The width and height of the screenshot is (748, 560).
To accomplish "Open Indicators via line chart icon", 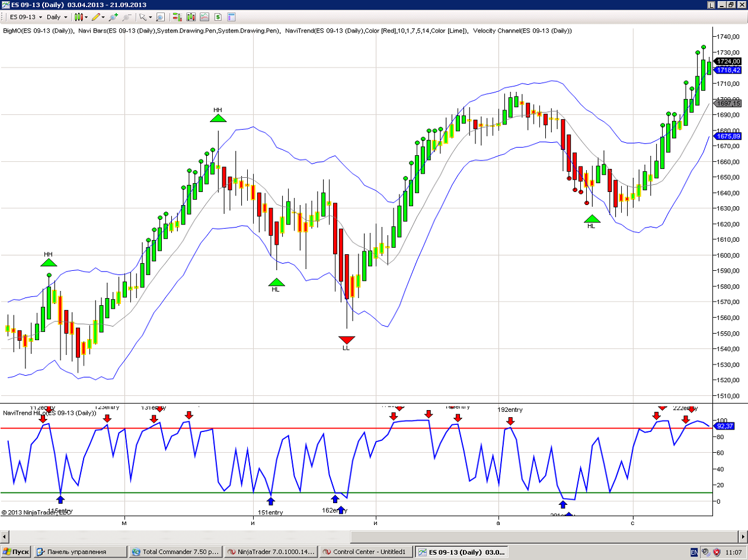I will point(204,17).
